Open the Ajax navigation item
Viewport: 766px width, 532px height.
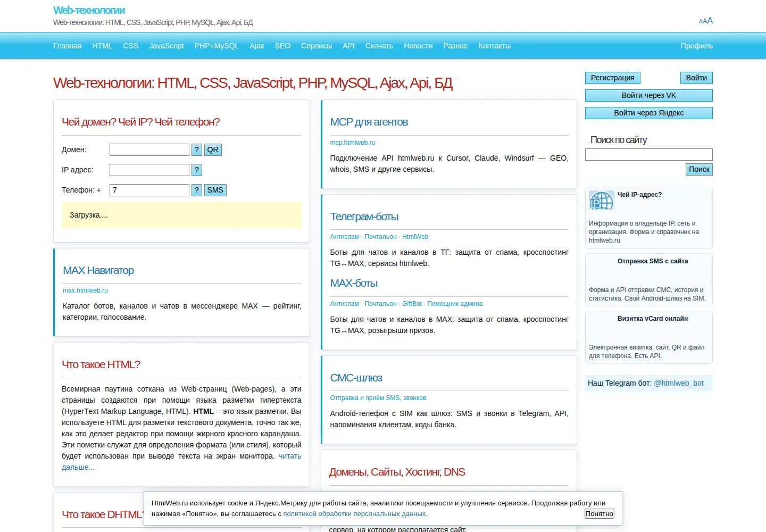tap(257, 46)
